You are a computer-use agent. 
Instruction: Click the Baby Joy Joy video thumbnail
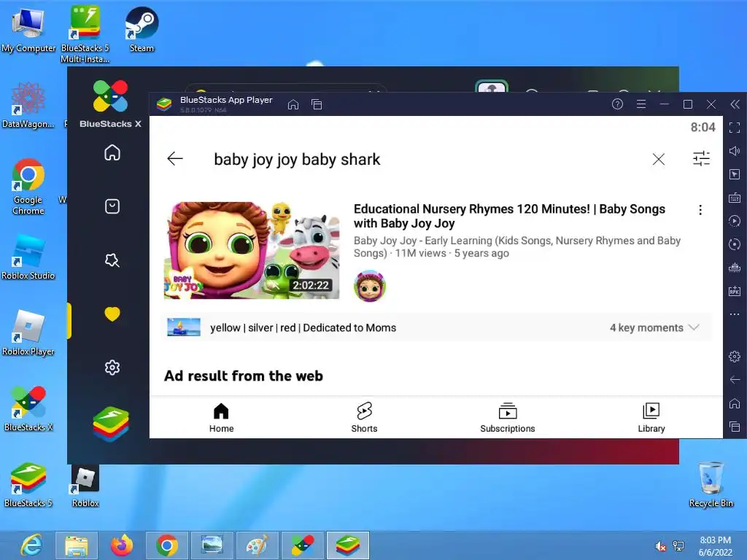click(252, 251)
